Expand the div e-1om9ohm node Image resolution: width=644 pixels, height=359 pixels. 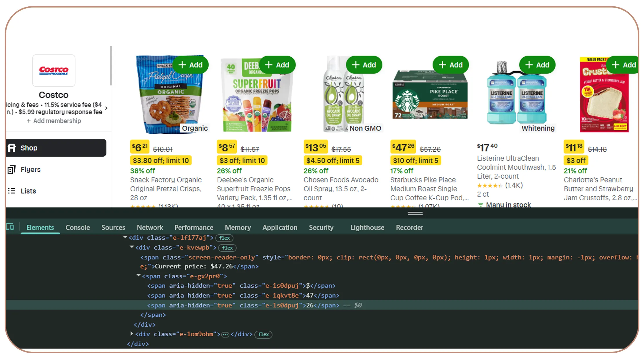coord(132,334)
